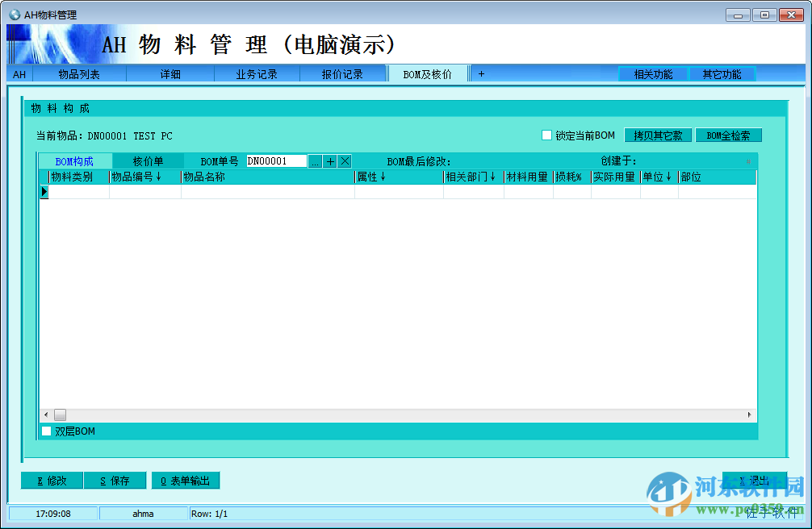Click inside the BOM单号 input field
812x529 pixels.
coord(278,161)
